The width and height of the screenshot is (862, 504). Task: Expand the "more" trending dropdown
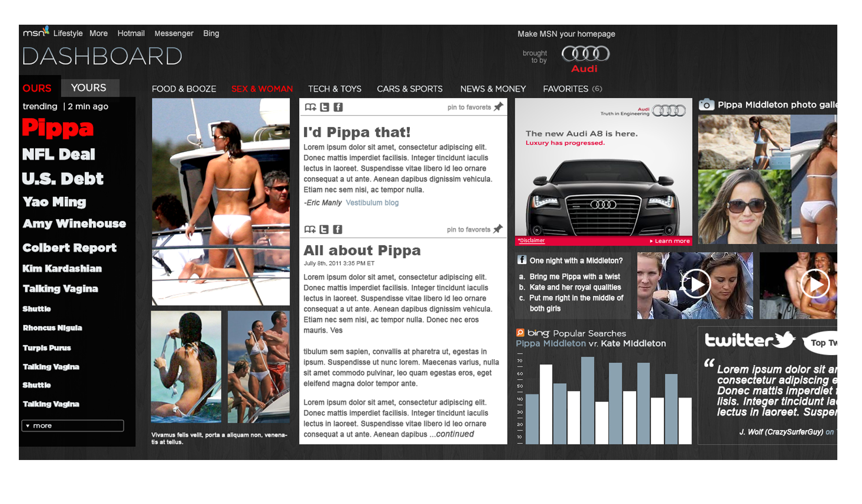pos(73,425)
